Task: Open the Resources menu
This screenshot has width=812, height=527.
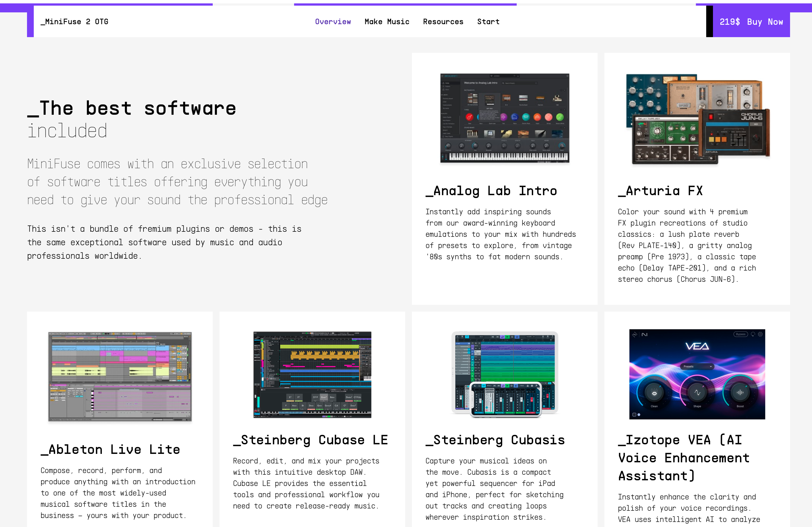Action: (443, 21)
